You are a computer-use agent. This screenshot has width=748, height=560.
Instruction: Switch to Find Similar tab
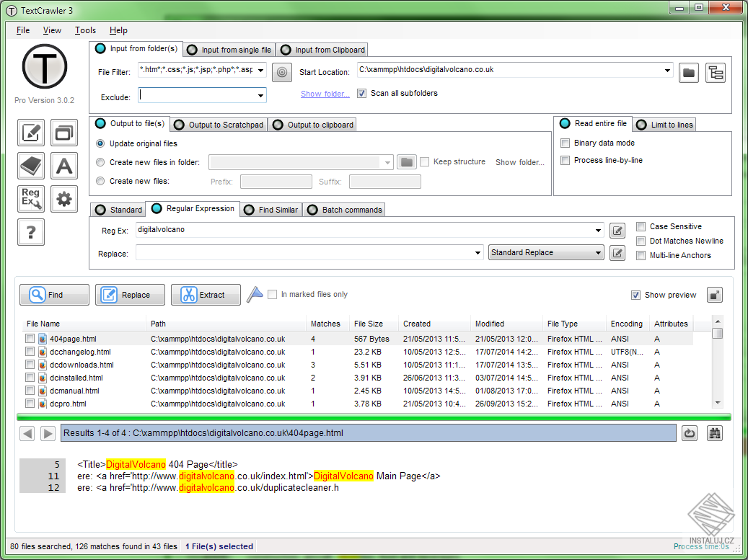click(x=271, y=210)
